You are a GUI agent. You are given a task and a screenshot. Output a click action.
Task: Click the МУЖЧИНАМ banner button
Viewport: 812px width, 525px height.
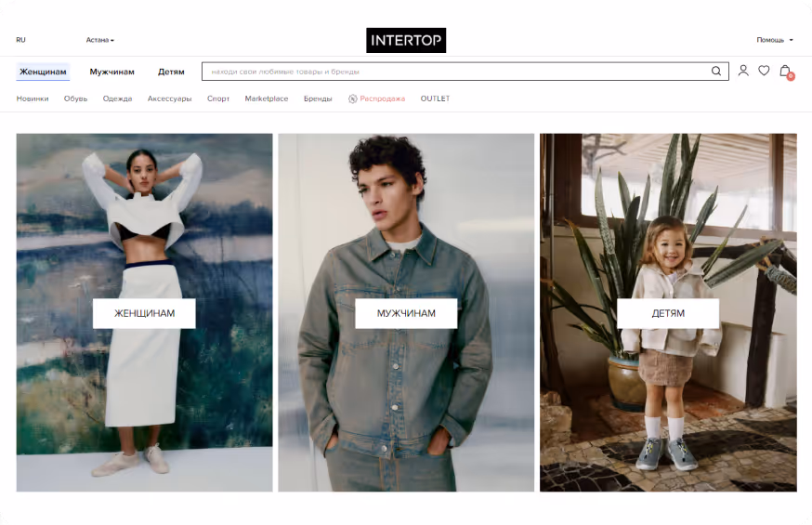406,313
